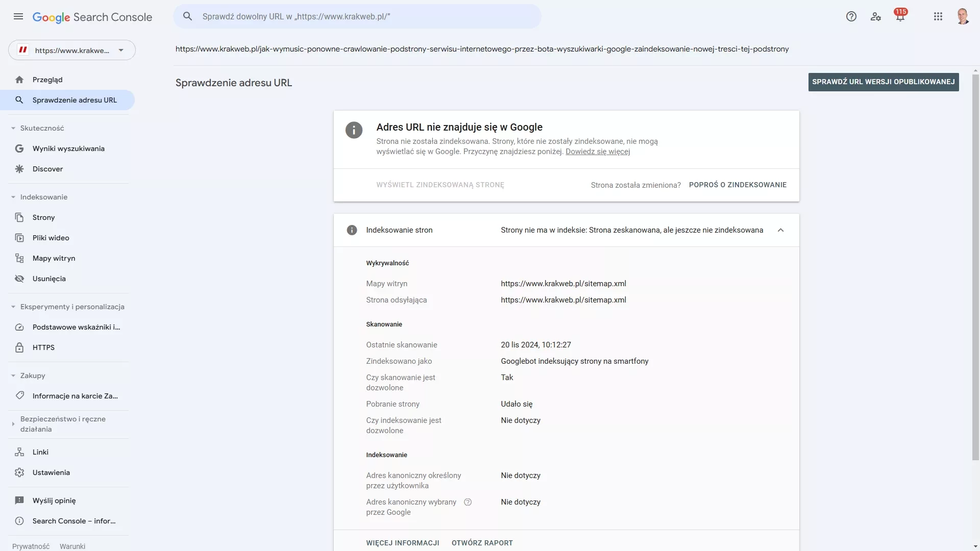
Task: Select Sprawdzenie adresu URL menu item
Action: pyautogui.click(x=67, y=100)
